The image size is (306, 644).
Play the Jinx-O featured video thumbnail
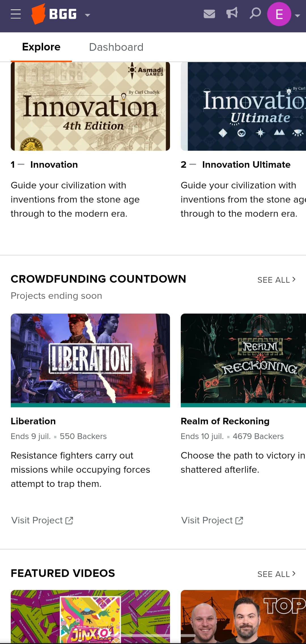[90, 616]
